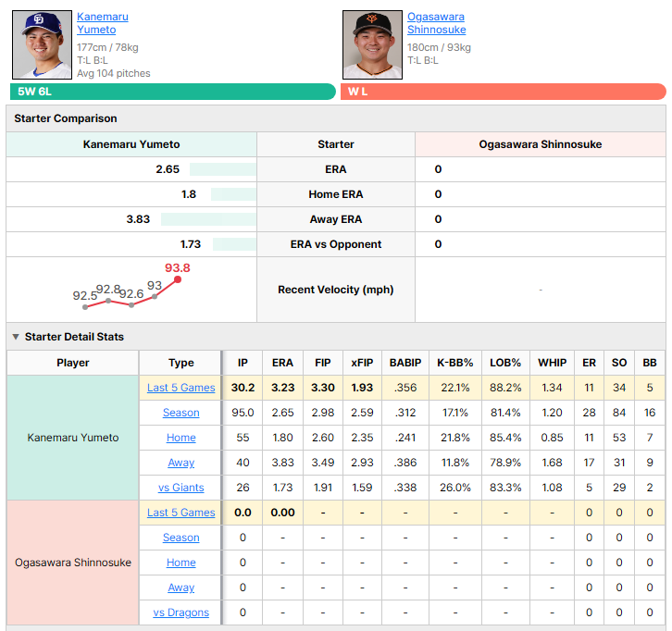Click the 95.0 season IP cell
This screenshot has height=631, width=672.
243,413
